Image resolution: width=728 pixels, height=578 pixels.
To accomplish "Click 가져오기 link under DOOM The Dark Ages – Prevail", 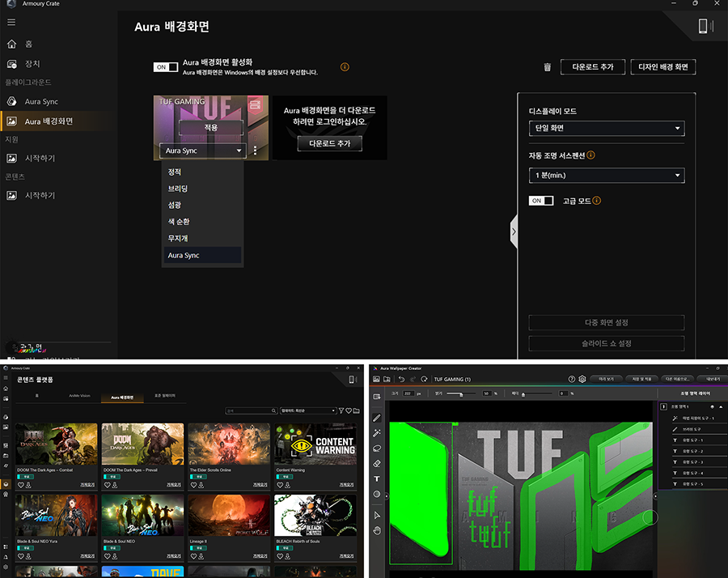I will 174,485.
